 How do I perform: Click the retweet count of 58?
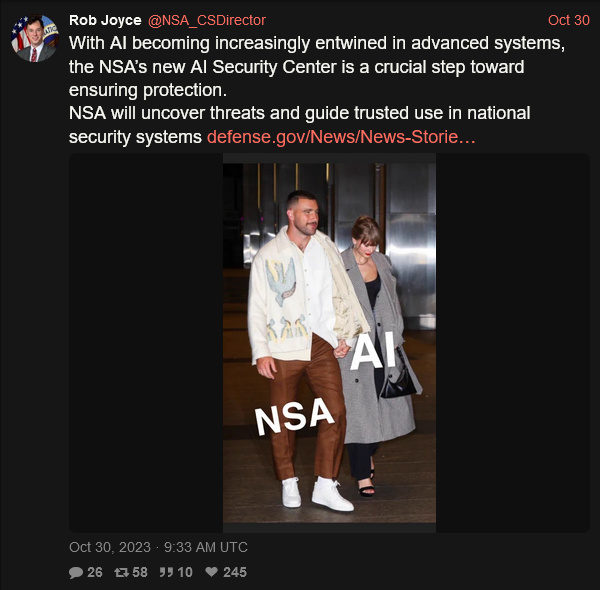140,572
